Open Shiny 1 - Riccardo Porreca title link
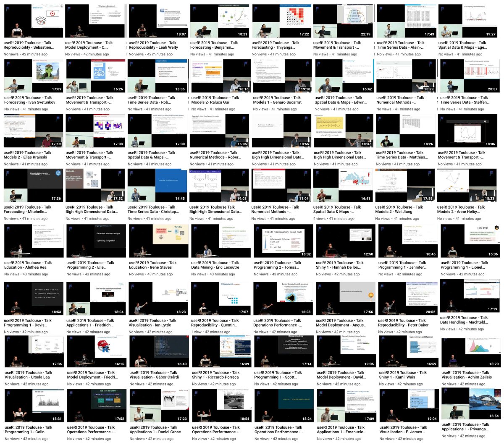Image resolution: width=504 pixels, height=445 pixels. click(216, 374)
